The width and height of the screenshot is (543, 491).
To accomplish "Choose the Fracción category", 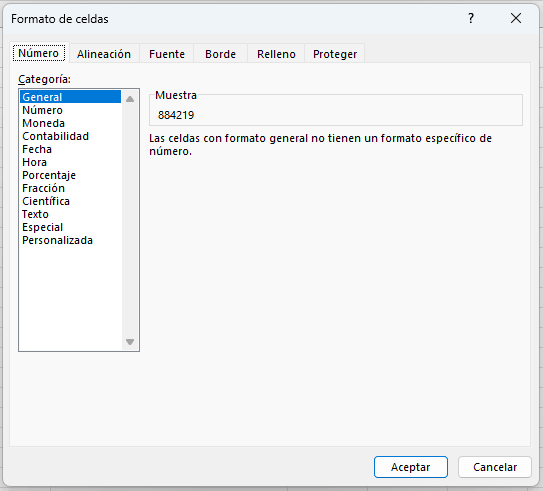I will tap(70, 188).
